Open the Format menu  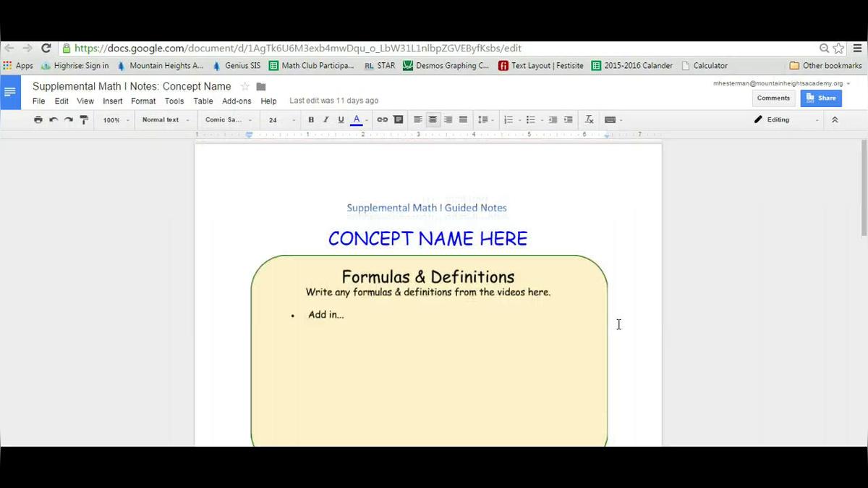[143, 101]
